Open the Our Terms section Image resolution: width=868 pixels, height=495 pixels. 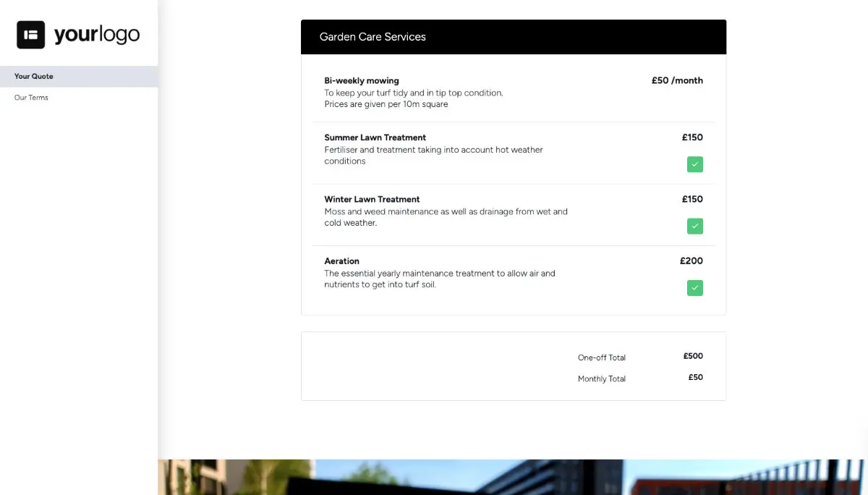pyautogui.click(x=31, y=97)
